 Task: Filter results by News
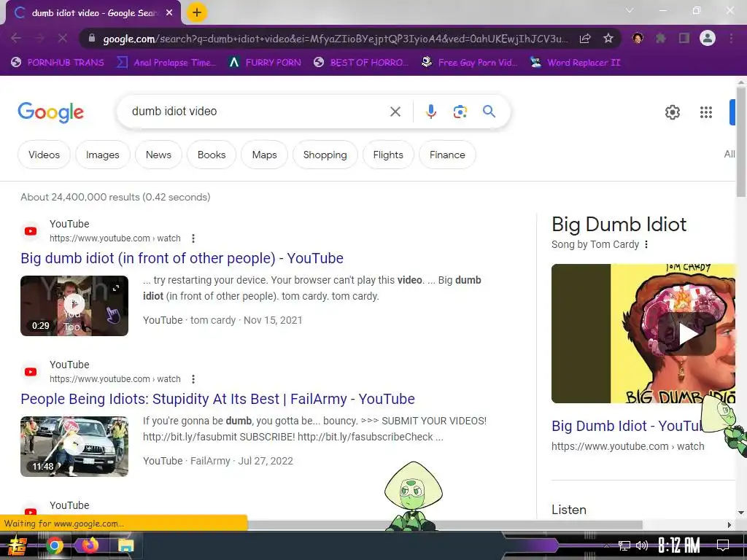tap(158, 155)
